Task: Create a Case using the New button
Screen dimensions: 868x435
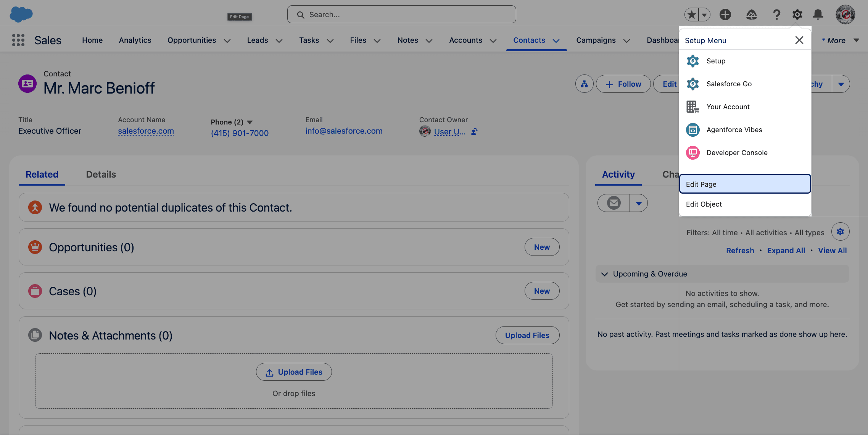Action: (x=542, y=291)
